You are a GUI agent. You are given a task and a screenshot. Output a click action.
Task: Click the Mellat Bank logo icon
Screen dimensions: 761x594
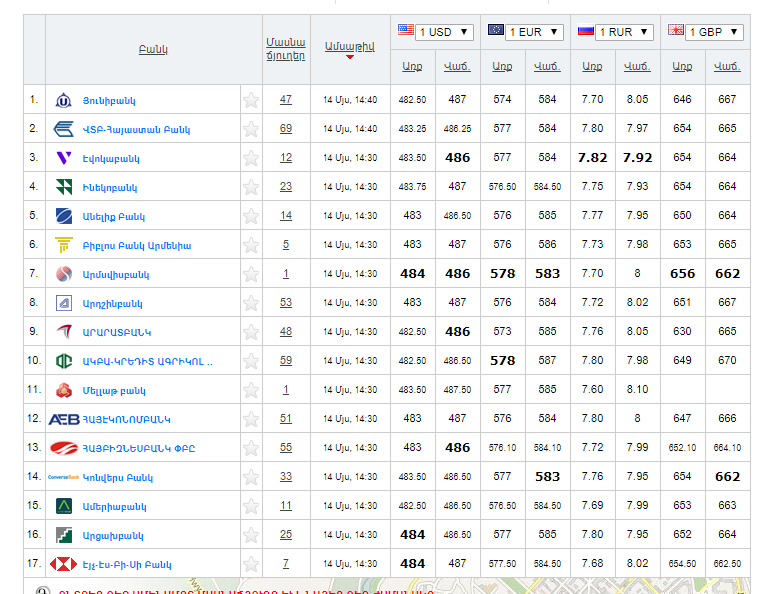pos(64,390)
